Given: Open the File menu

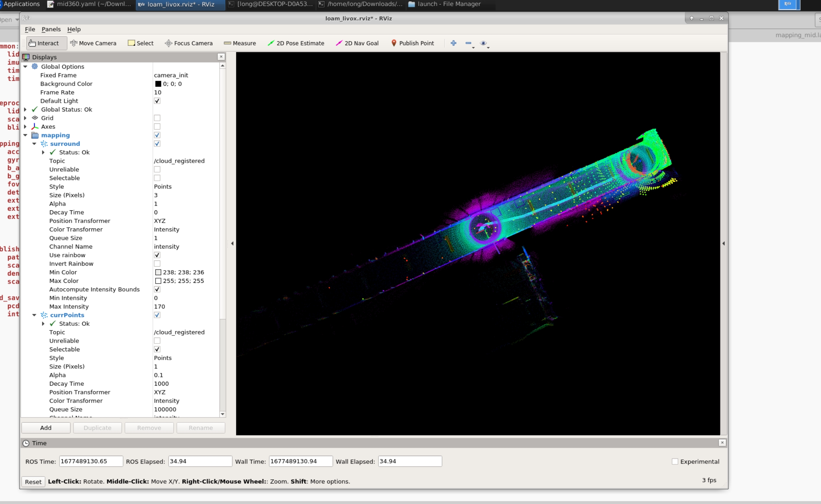Looking at the screenshot, I should [30, 29].
